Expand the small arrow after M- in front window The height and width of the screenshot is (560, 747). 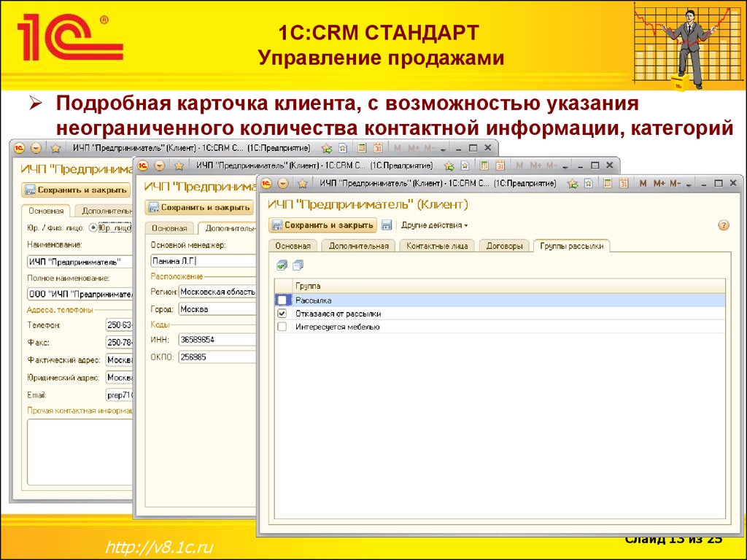pyautogui.click(x=689, y=183)
